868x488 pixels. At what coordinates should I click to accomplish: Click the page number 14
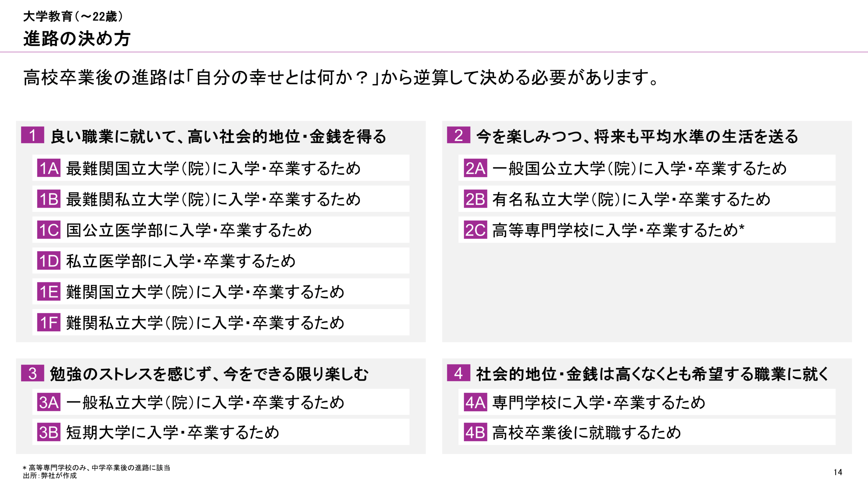click(x=838, y=472)
